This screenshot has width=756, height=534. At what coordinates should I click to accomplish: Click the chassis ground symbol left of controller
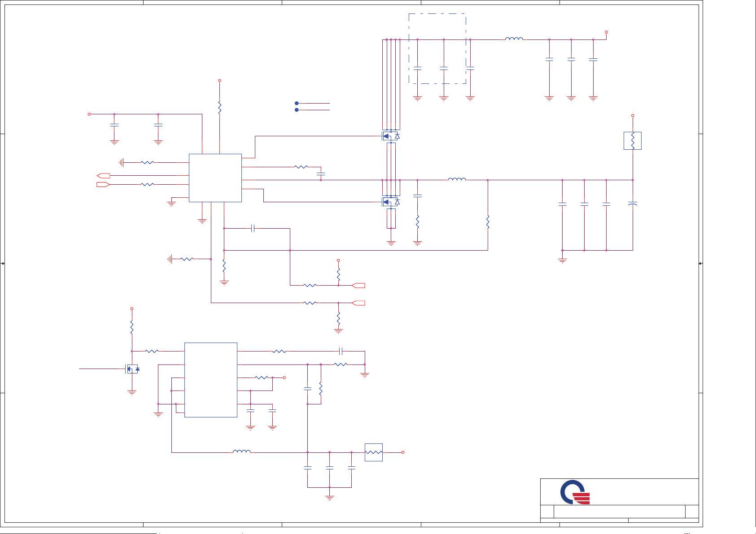[x=121, y=162]
